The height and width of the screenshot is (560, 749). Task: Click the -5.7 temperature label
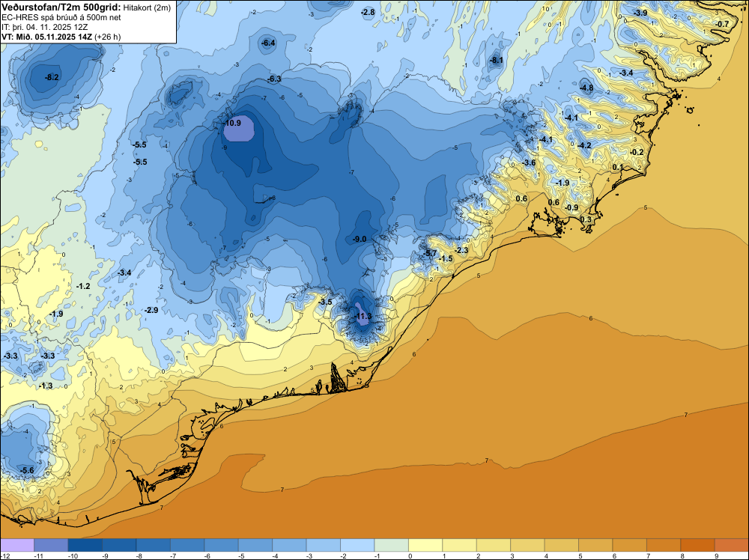click(x=430, y=253)
